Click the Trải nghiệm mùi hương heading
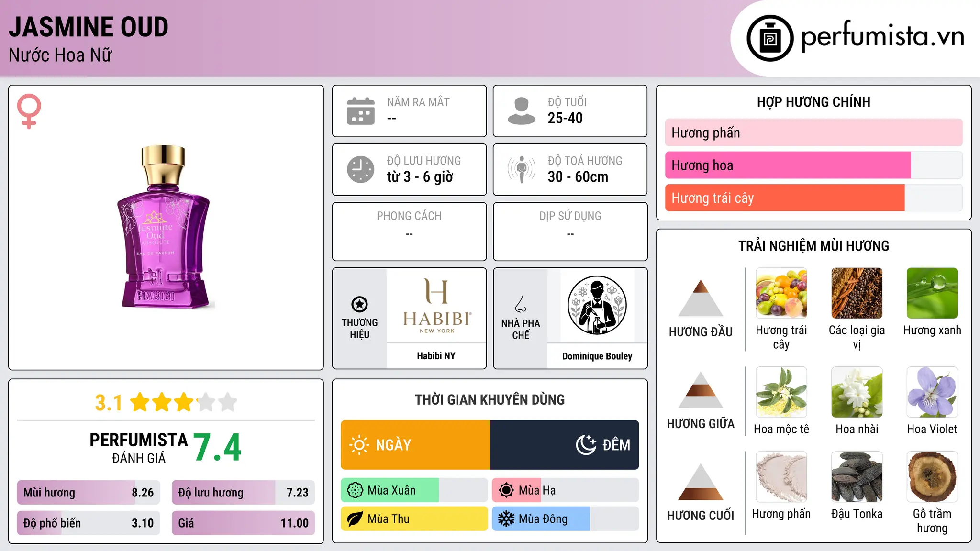The width and height of the screenshot is (980, 551). click(x=813, y=246)
